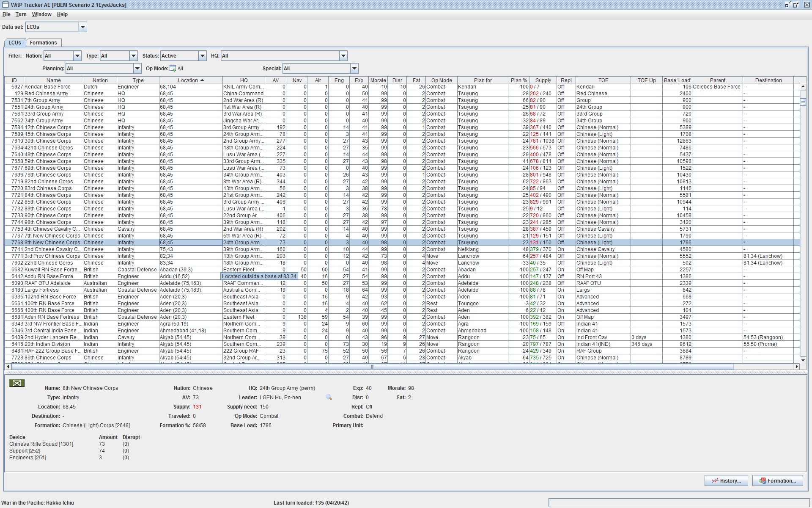Viewport: 812px width, 508px height.
Task: Click the Chinese Rifle Squad device entry
Action: 41,444
